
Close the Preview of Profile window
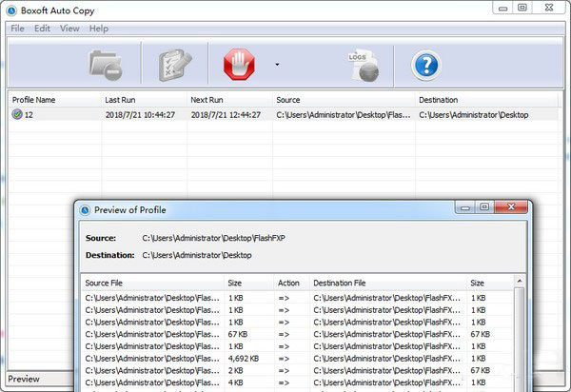pyautogui.click(x=511, y=206)
